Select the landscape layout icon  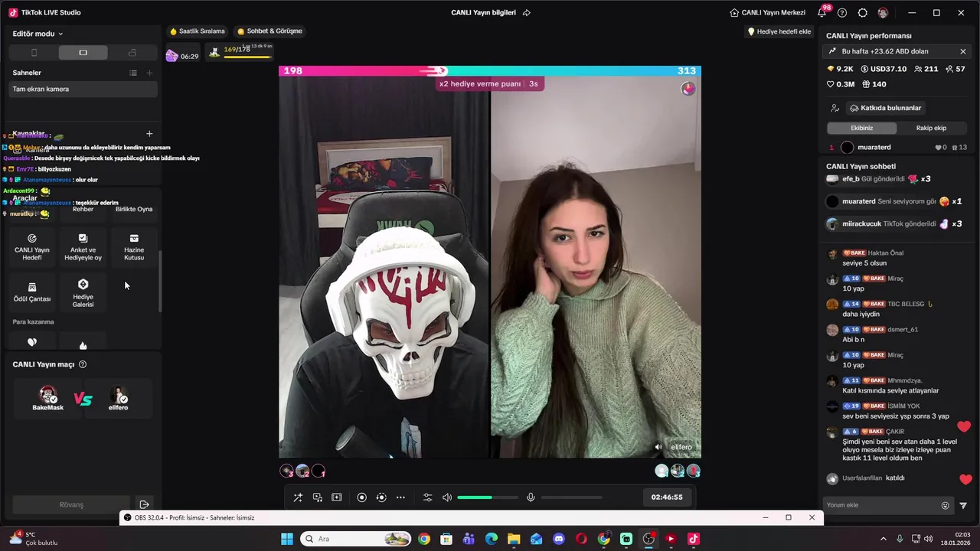(83, 53)
